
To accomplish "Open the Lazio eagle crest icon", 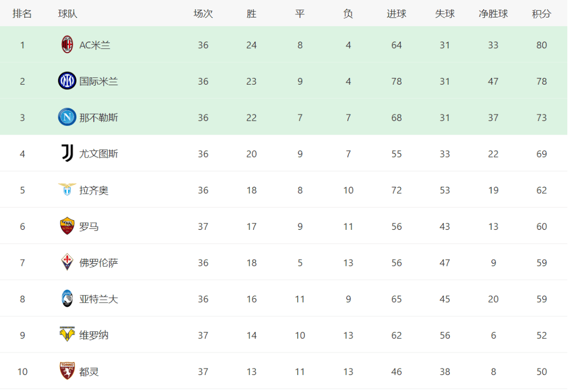I will click(67, 189).
